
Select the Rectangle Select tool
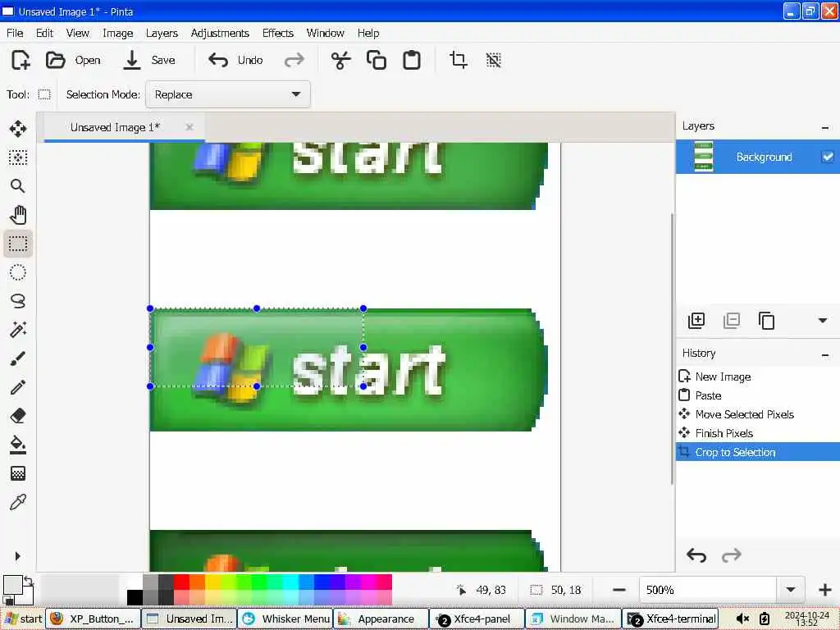pos(18,244)
